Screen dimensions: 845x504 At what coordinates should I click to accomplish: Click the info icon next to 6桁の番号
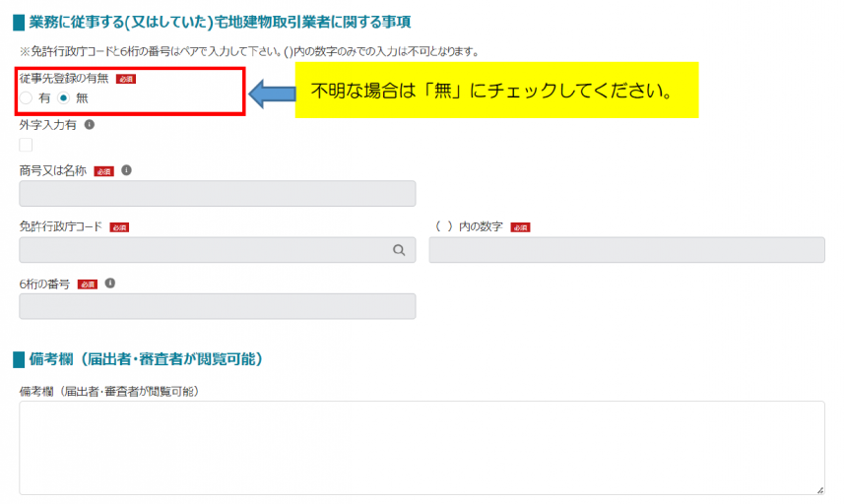coord(109,283)
